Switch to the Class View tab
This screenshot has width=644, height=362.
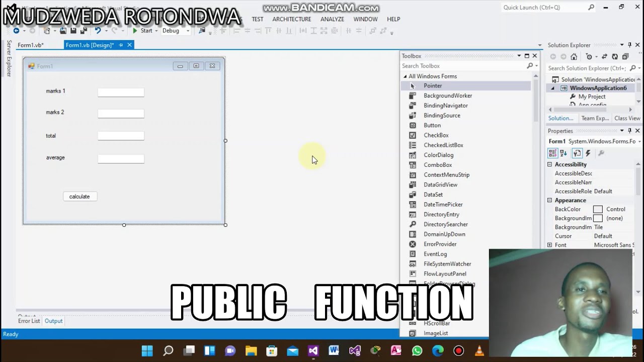(627, 119)
